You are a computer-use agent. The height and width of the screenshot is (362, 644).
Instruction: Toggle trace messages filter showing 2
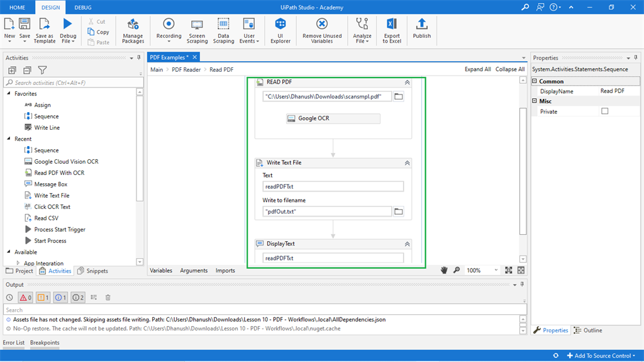pos(78,297)
